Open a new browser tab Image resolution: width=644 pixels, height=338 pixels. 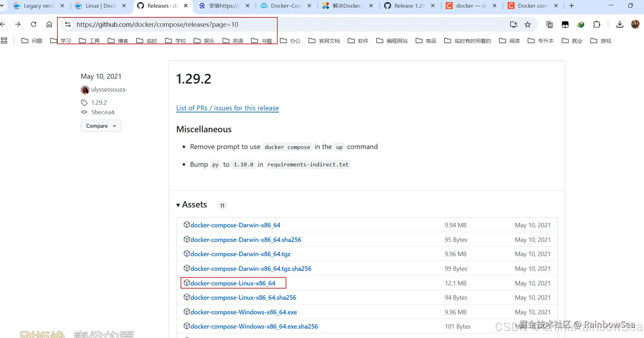571,6
